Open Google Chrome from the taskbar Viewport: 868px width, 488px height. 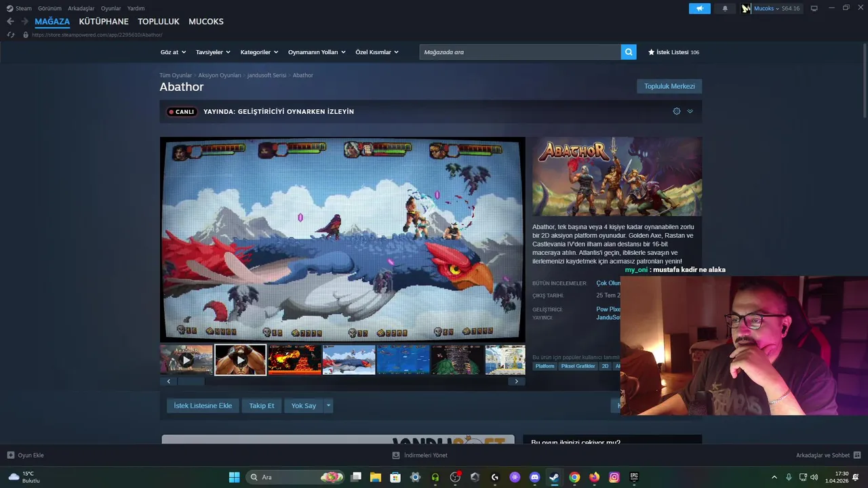tap(574, 477)
